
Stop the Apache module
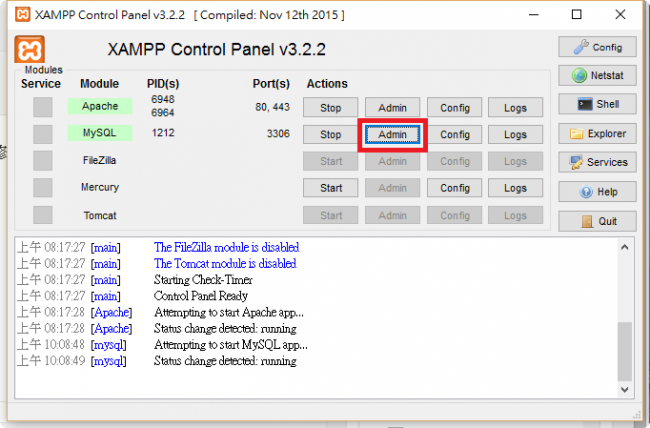(330, 108)
